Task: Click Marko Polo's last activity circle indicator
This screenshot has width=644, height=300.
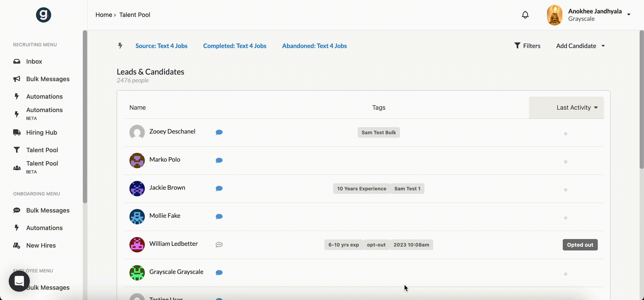Action: [566, 162]
